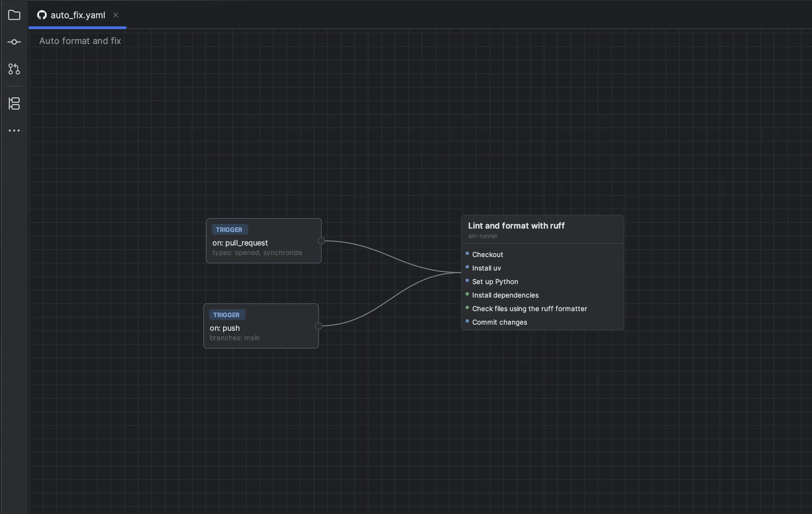Click the GitHub icon on the tab
Viewport: 812px width, 514px height.
click(x=42, y=15)
